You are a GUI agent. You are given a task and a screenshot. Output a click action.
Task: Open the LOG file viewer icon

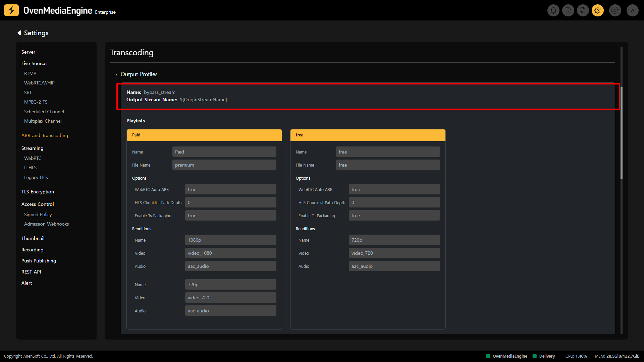pyautogui.click(x=568, y=10)
